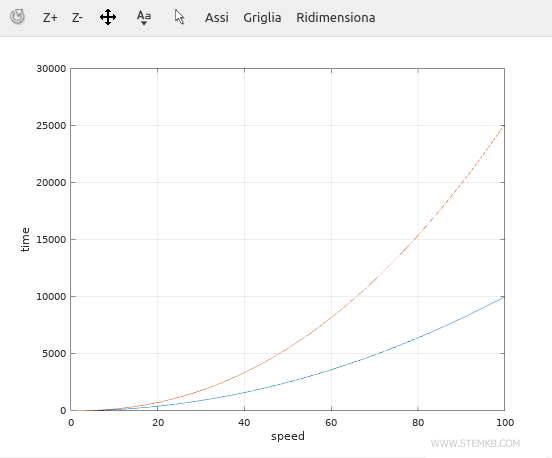Click the 30000 y-axis tick label
Image resolution: width=552 pixels, height=458 pixels.
point(51,69)
